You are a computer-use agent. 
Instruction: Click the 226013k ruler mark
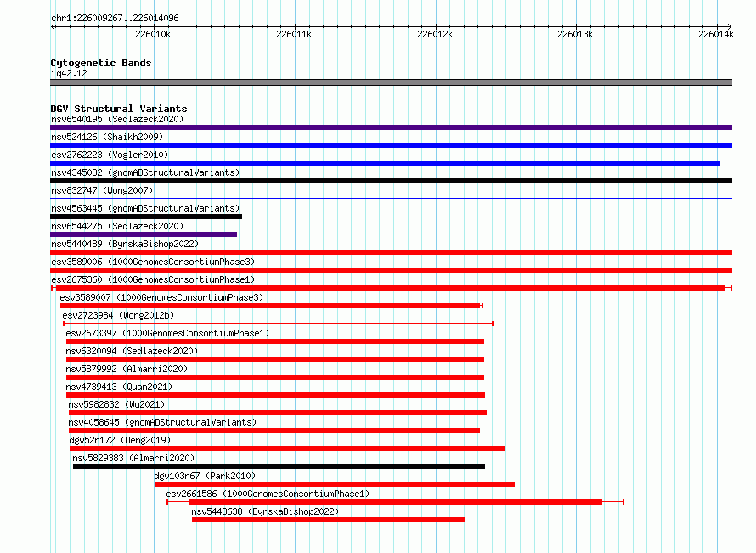575,34
